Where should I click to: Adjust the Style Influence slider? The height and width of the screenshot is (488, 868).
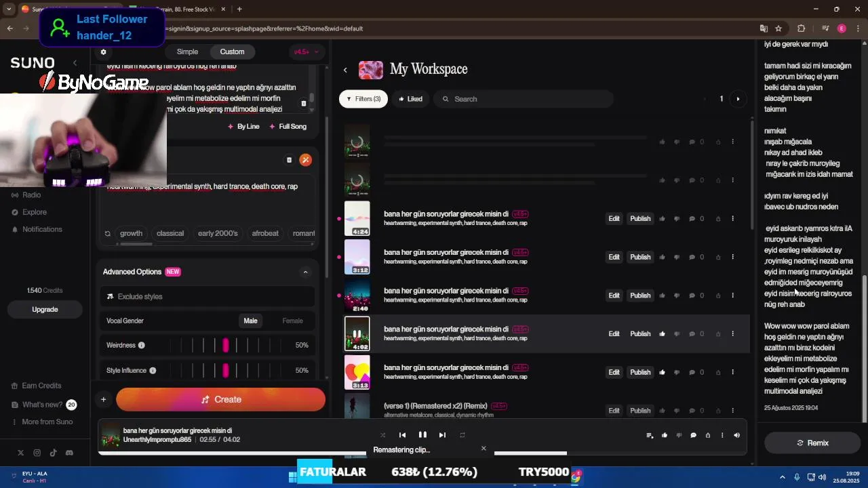[x=226, y=370]
